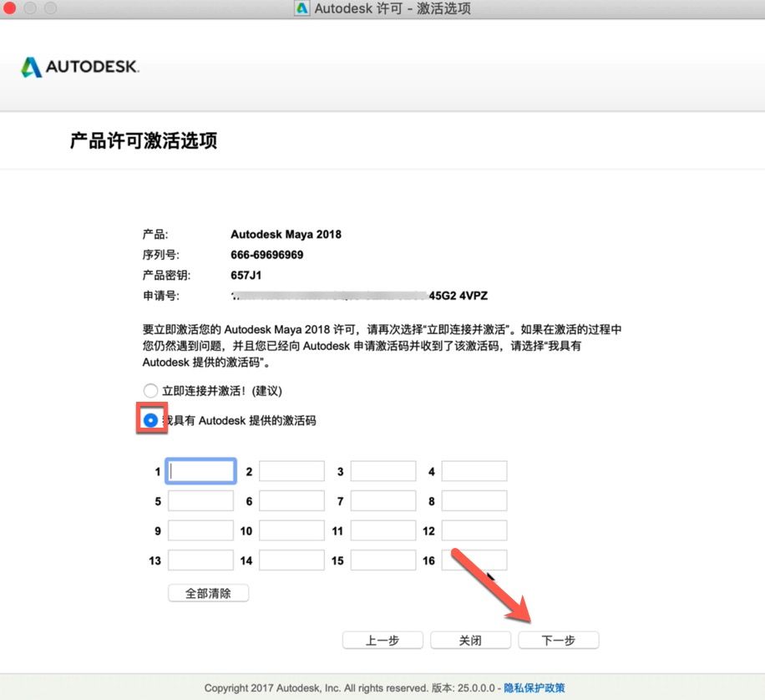The height and width of the screenshot is (700, 765).
Task: Go back with the 上一步 button
Action: click(x=382, y=640)
